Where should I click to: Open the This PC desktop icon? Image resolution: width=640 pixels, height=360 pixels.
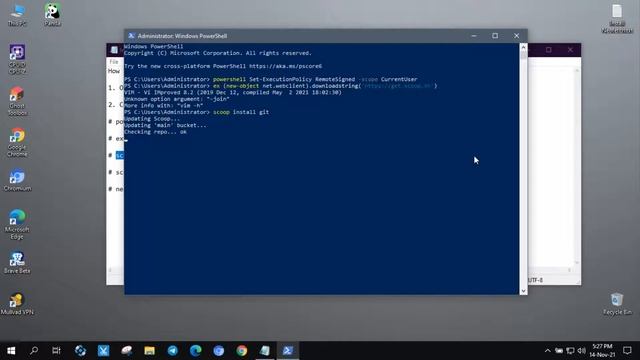coord(17,15)
